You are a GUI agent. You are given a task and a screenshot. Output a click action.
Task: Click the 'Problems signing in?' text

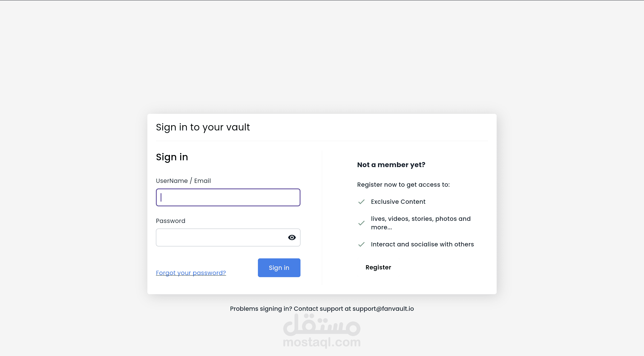[261, 309]
